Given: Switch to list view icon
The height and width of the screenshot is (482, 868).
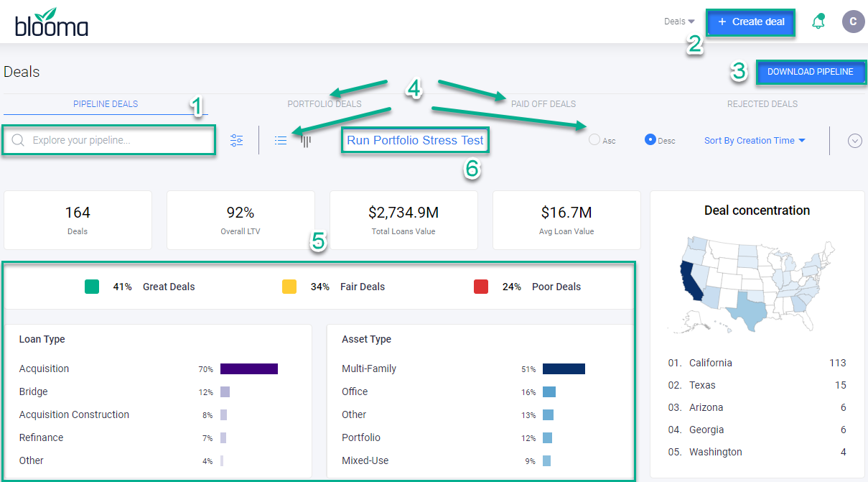Looking at the screenshot, I should coord(281,141).
